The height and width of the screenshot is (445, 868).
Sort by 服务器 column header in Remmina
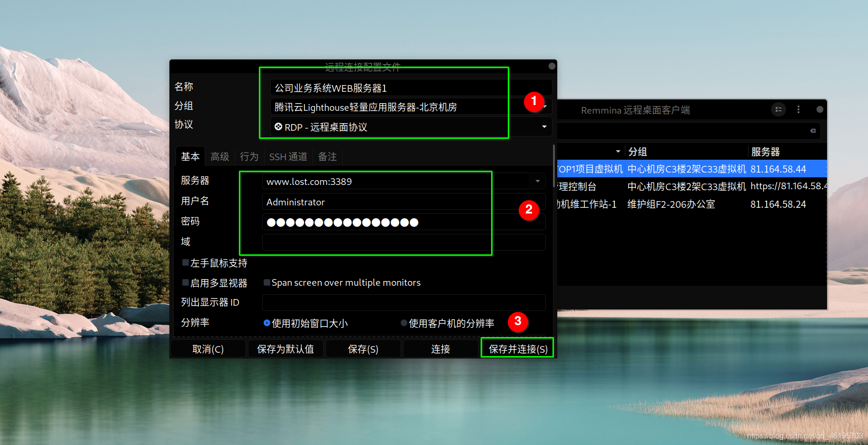(x=788, y=152)
